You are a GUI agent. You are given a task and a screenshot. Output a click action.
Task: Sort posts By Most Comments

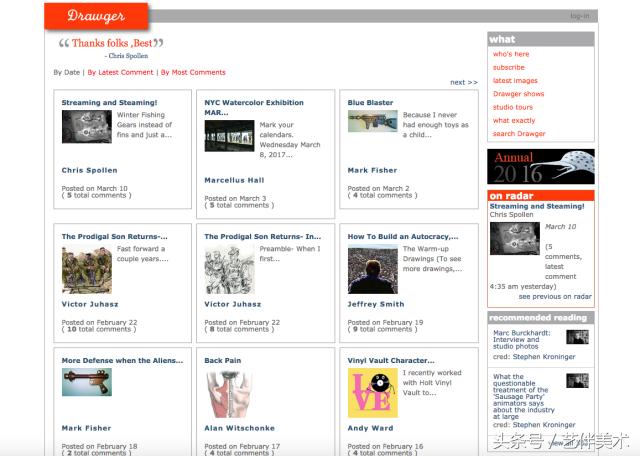click(x=193, y=72)
